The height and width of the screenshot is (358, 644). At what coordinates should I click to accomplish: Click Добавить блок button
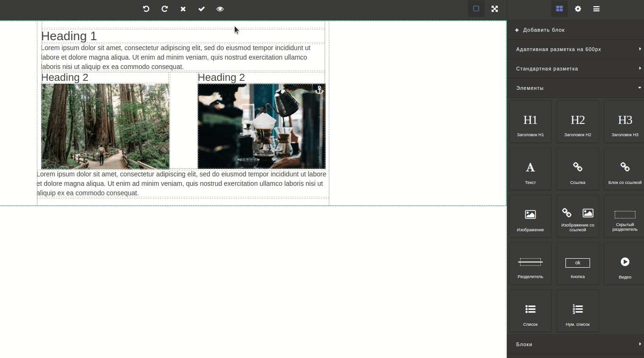(575, 30)
